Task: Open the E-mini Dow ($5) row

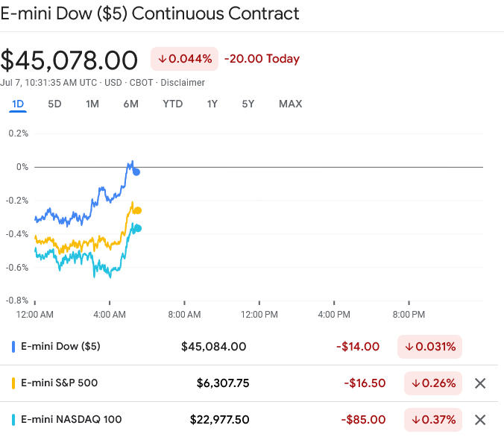Action: (x=60, y=346)
